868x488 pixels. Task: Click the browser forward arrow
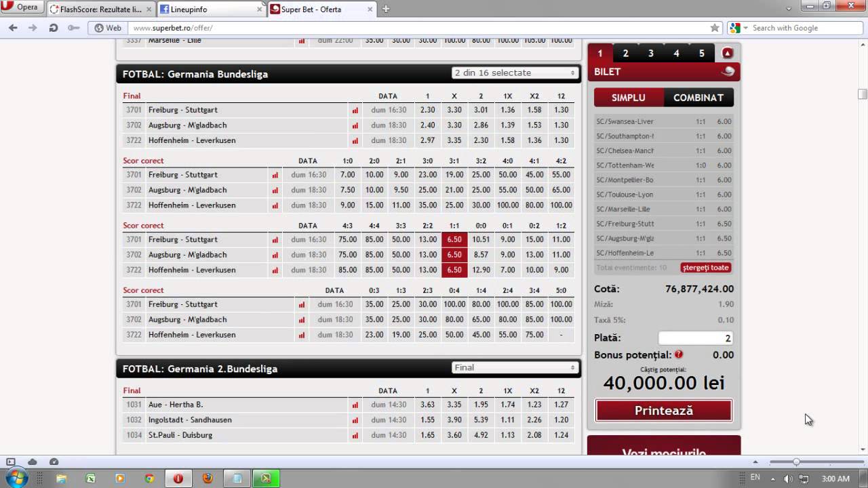33,28
